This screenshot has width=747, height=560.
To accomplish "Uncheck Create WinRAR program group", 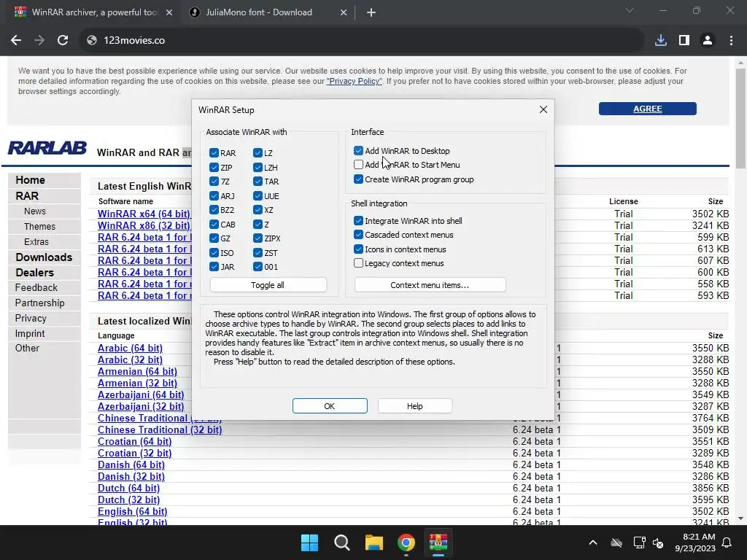I will click(359, 179).
